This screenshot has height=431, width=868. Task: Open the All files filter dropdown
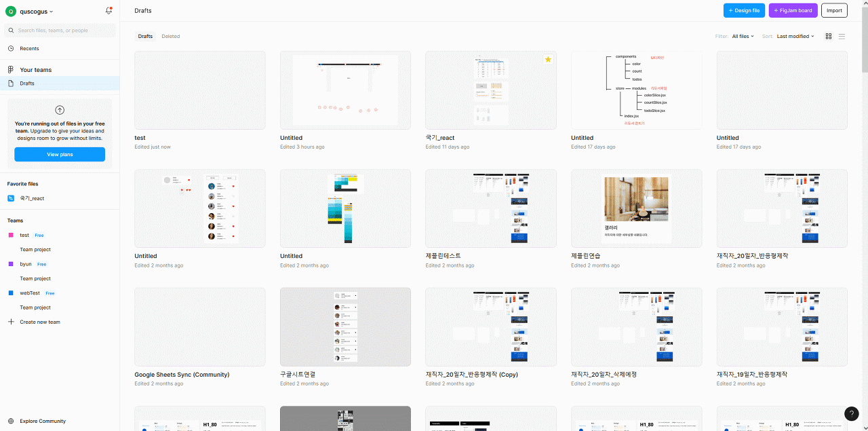click(743, 36)
